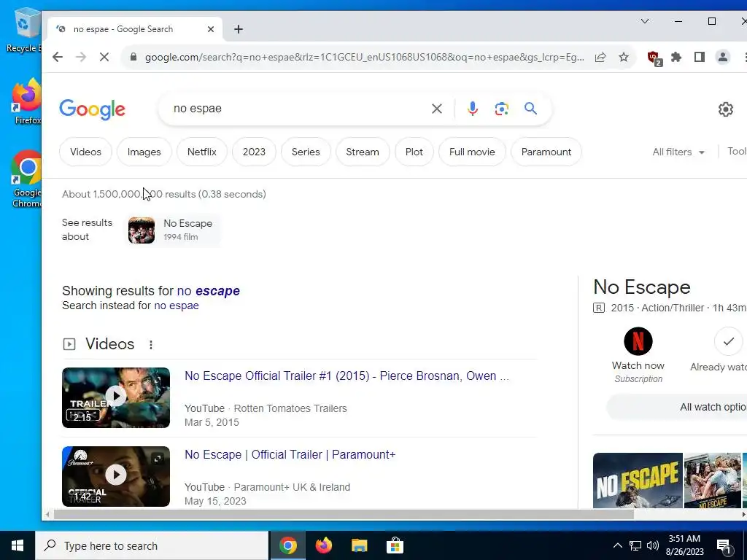Open a new tab with plus button
Screen dimensions: 747x560
click(x=239, y=29)
